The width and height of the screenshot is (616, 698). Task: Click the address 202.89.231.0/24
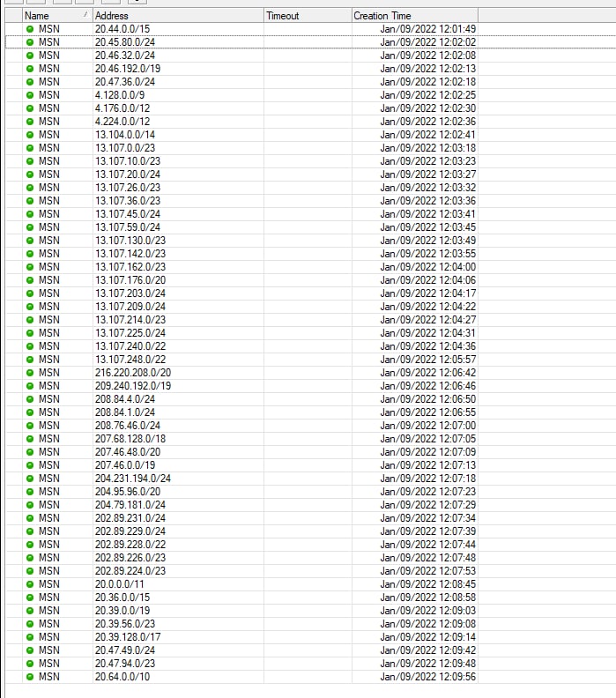(x=130, y=518)
